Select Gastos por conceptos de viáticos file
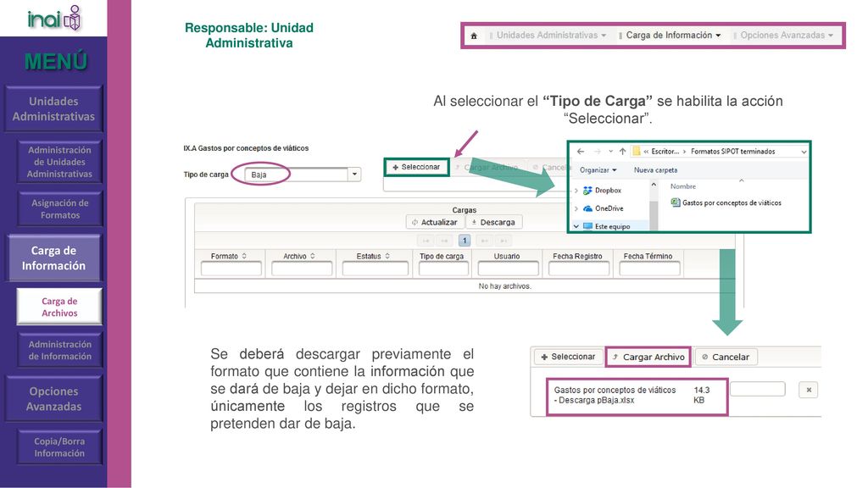This screenshot has height=488, width=868. 726,203
